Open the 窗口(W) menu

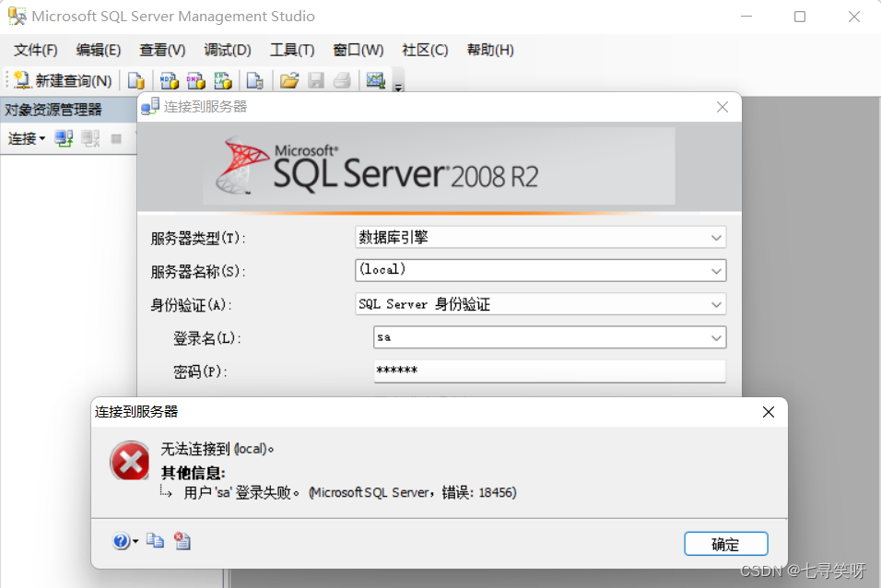click(x=358, y=50)
